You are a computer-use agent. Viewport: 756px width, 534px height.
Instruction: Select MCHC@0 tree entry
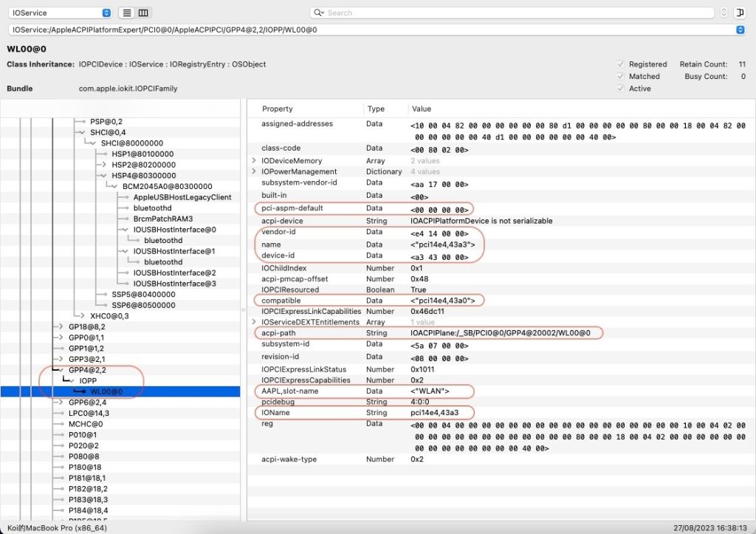(x=86, y=424)
